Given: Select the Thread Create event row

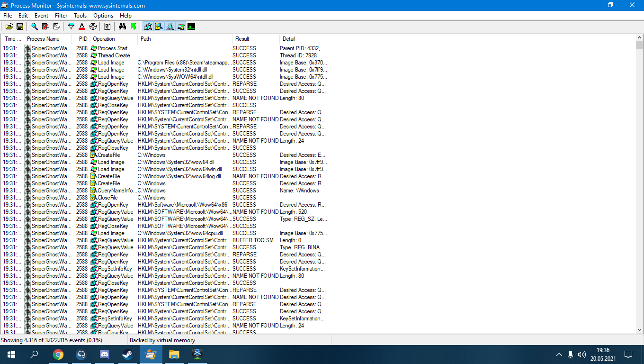Looking at the screenshot, I should click(164, 55).
